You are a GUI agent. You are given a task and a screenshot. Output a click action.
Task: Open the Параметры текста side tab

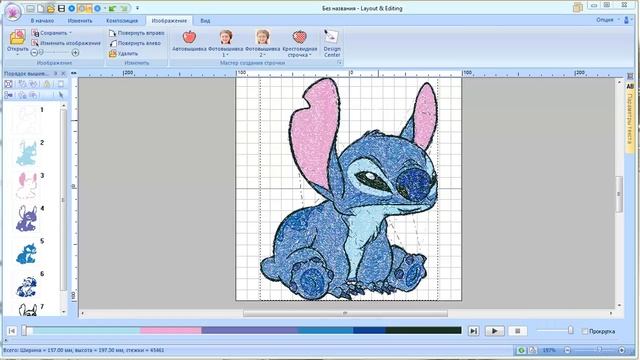(x=630, y=122)
